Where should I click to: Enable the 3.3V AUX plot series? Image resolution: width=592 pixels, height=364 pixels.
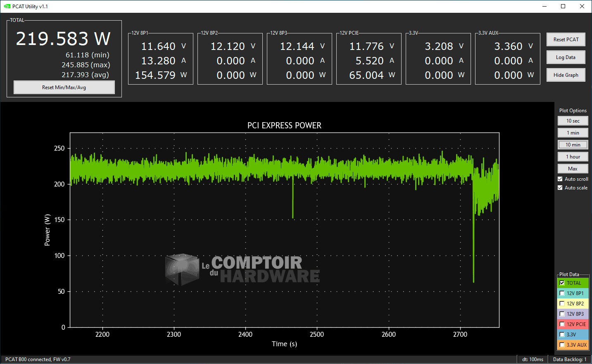(562, 345)
